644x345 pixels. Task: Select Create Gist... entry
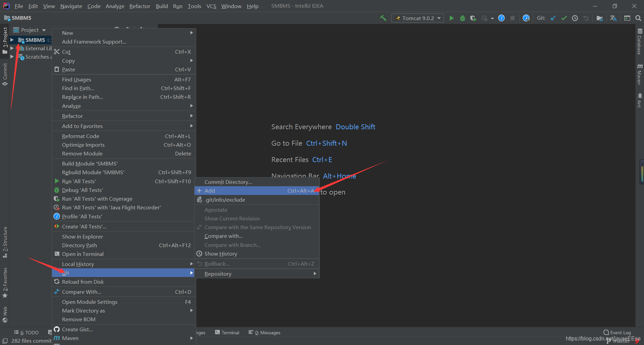coord(124,329)
